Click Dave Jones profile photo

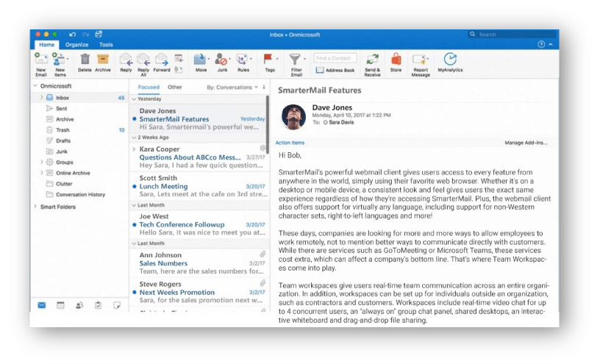click(x=293, y=116)
